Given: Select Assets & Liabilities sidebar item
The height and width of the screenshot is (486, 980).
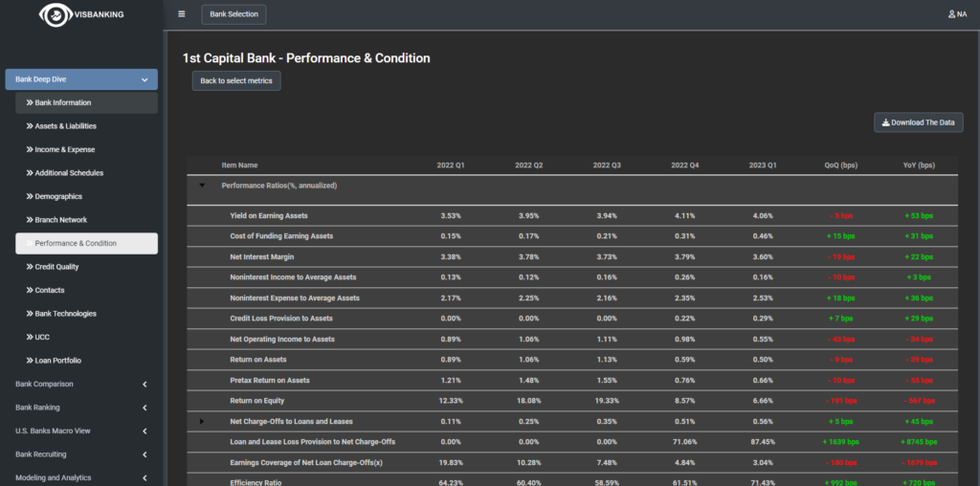Looking at the screenshot, I should click(x=65, y=126).
